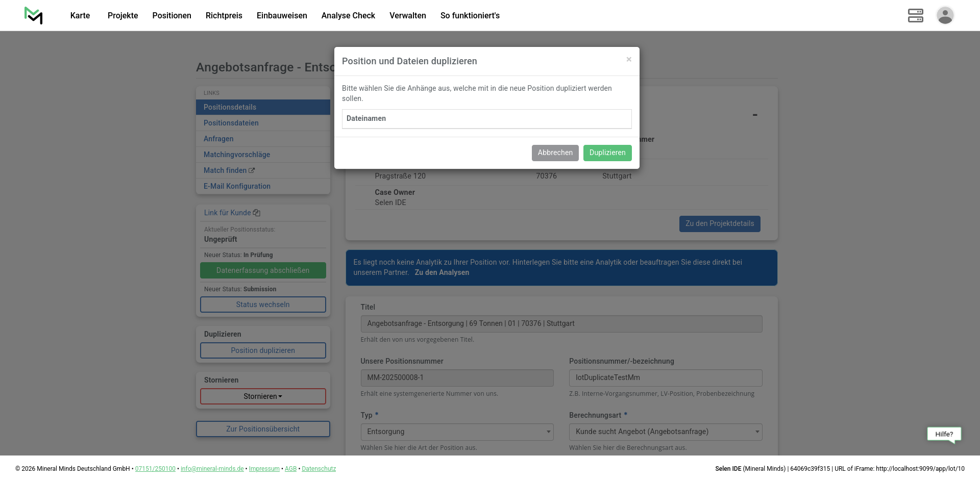This screenshot has width=980, height=481.
Task: Click the Mineral Minds logo icon
Action: click(x=34, y=15)
